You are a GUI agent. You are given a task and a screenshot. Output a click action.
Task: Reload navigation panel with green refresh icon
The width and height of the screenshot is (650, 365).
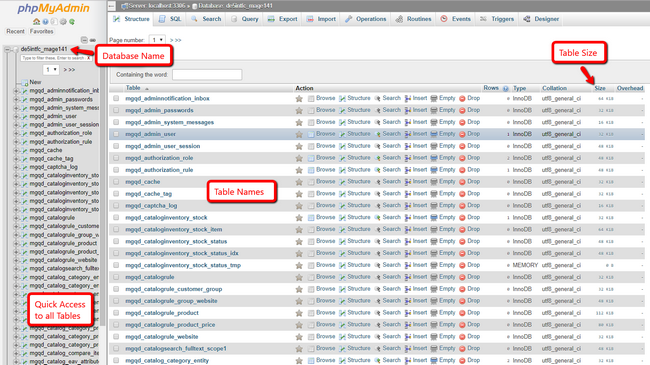[x=72, y=22]
